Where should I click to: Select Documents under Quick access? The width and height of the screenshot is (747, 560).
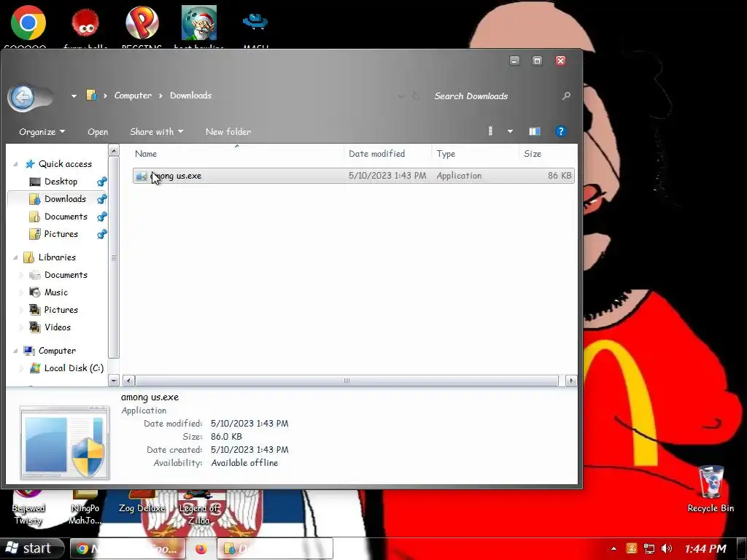pyautogui.click(x=66, y=217)
